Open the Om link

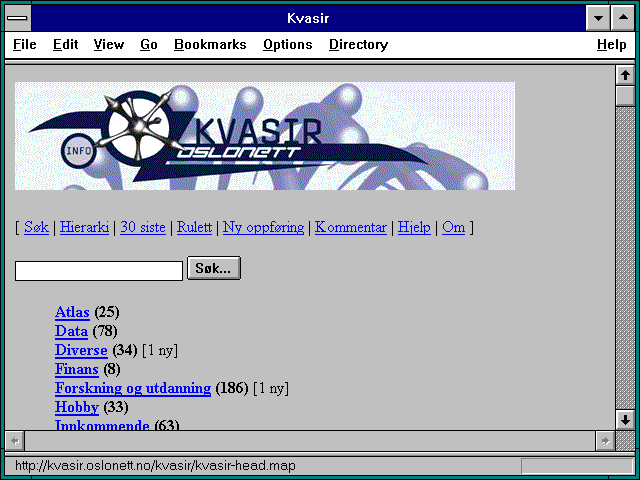click(453, 227)
